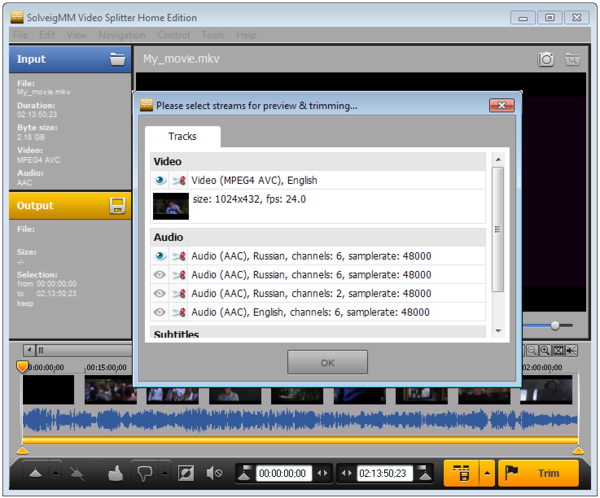Click Invert selection icon in bottom toolbar
This screenshot has height=498, width=600.
[x=186, y=474]
